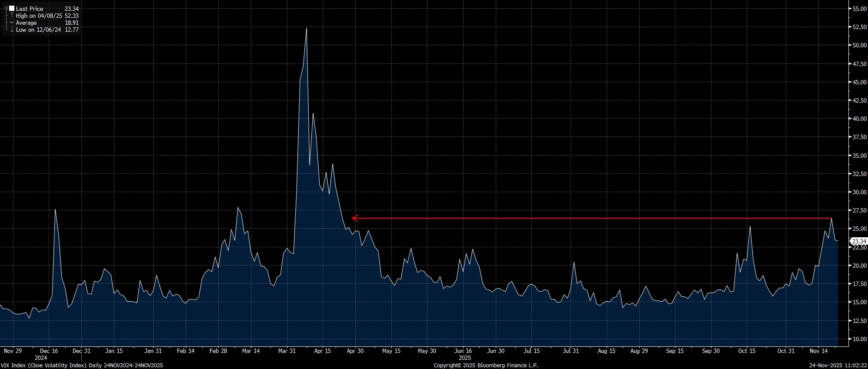Image resolution: width=868 pixels, height=369 pixels.
Task: Click the Bloomberg Finance copyright text
Action: tap(486, 366)
